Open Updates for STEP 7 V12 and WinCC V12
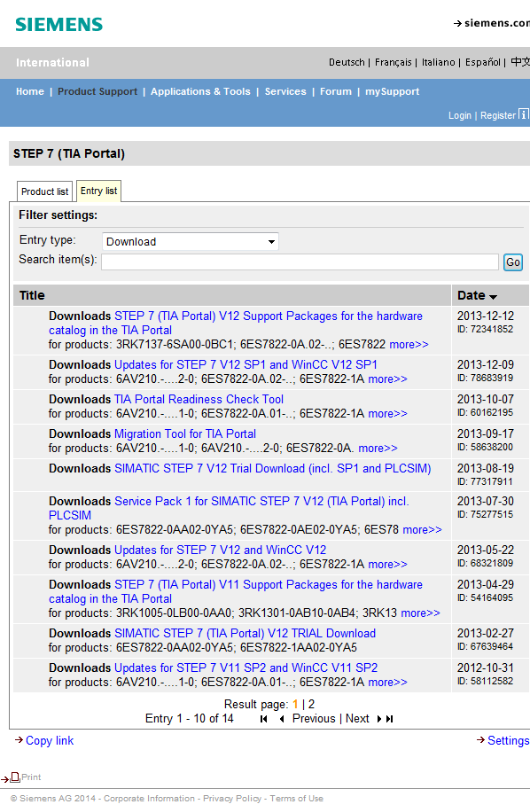530x812 pixels. pyautogui.click(x=220, y=550)
